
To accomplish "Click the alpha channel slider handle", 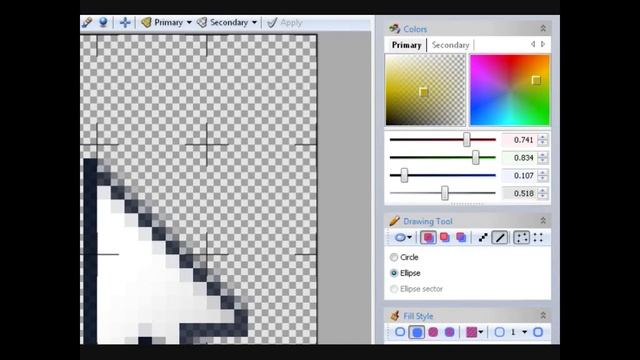I will (x=445, y=193).
